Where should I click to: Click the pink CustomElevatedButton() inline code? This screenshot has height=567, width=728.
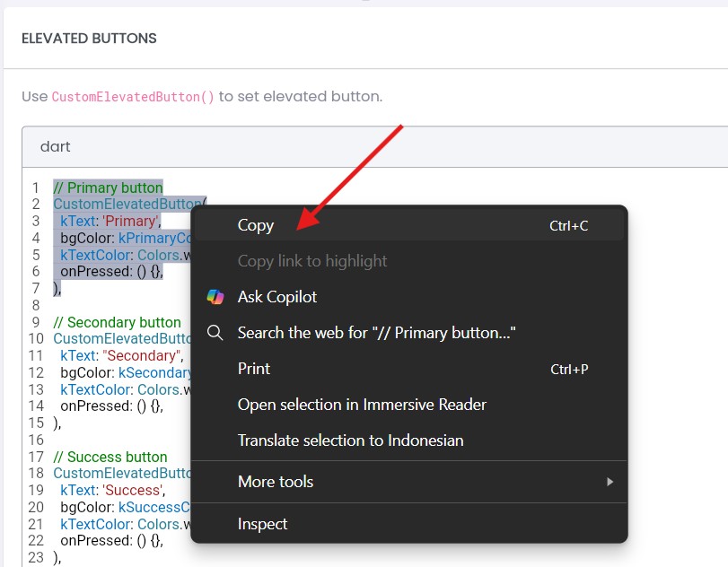tap(133, 97)
